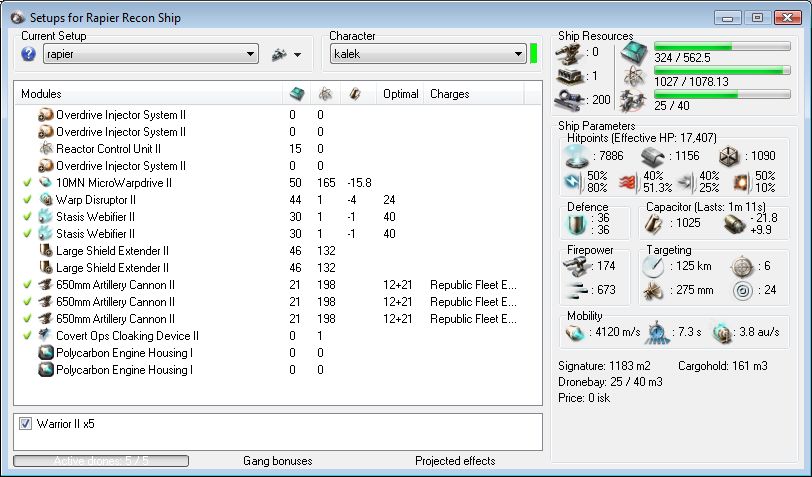Click the app icon in the title bar

coord(17,18)
